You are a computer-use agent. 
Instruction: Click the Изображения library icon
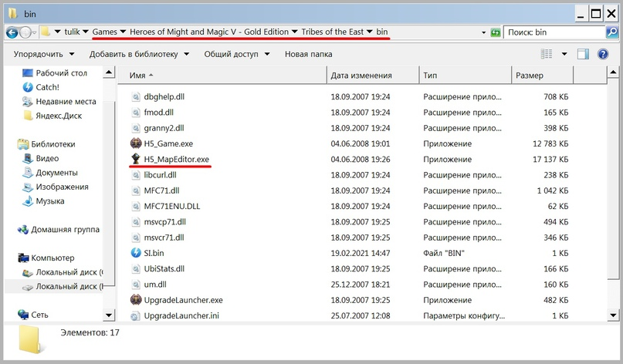[28, 187]
